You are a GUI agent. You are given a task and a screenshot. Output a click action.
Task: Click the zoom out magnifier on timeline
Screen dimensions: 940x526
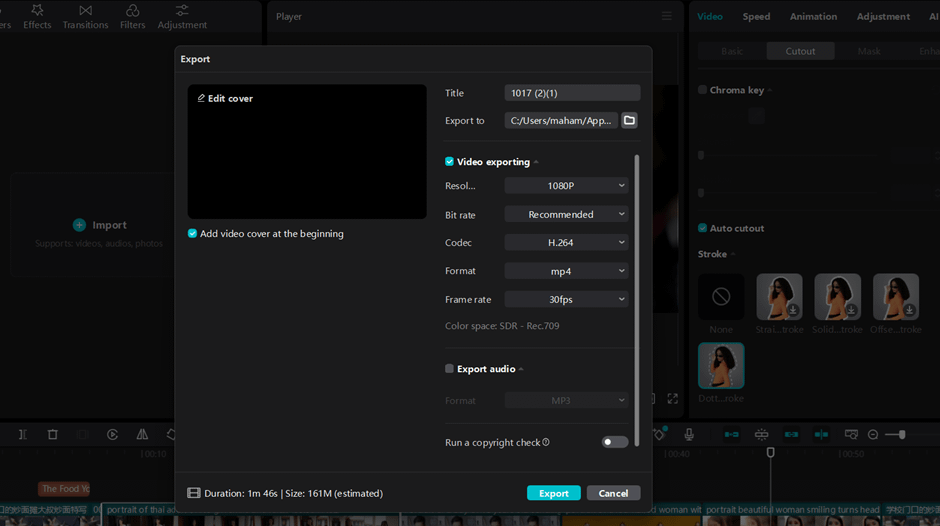[873, 435]
